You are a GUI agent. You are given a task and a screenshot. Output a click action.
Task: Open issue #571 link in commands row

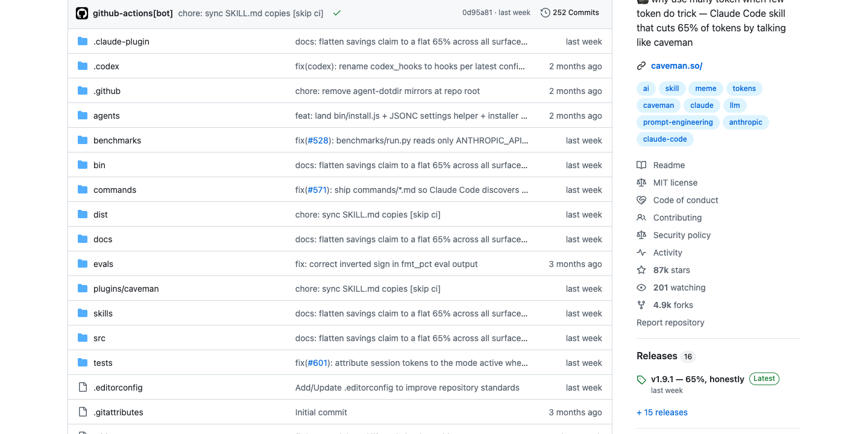[x=317, y=190]
